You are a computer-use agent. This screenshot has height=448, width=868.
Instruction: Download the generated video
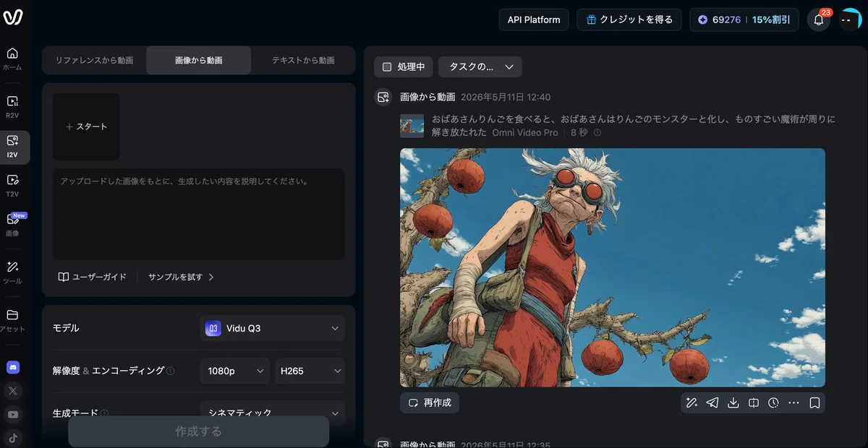(x=733, y=402)
